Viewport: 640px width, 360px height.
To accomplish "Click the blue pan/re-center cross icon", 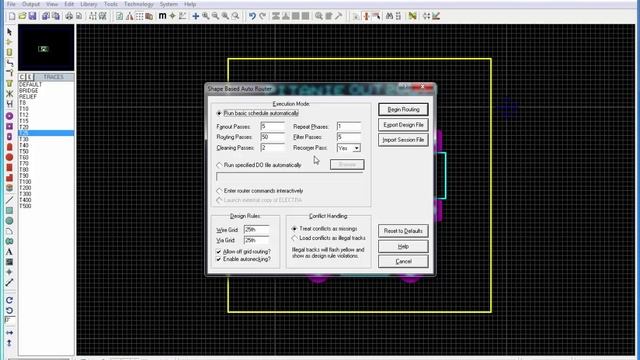I will [x=196, y=16].
